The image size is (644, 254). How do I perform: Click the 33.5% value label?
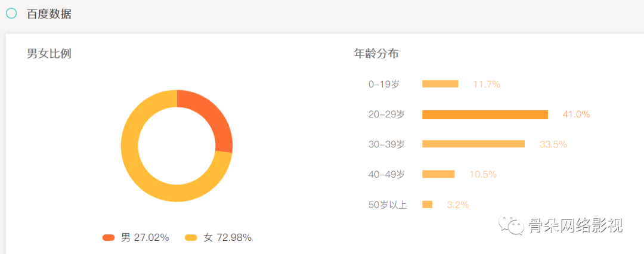(x=553, y=144)
